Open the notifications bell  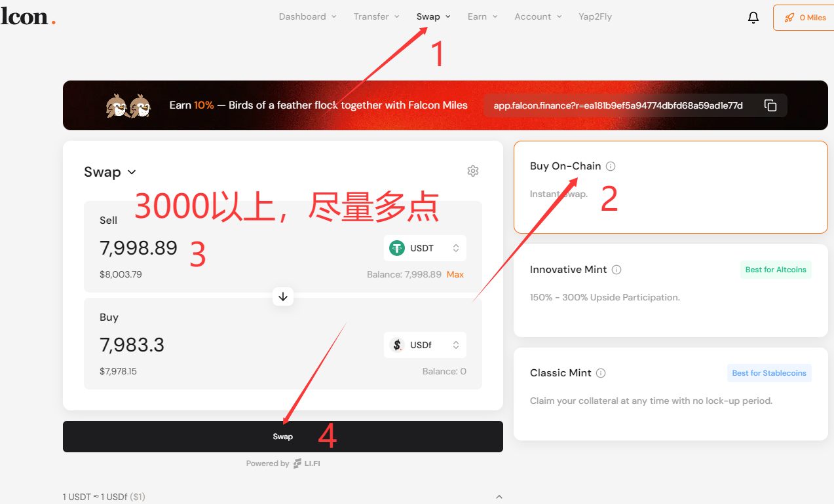coord(753,18)
